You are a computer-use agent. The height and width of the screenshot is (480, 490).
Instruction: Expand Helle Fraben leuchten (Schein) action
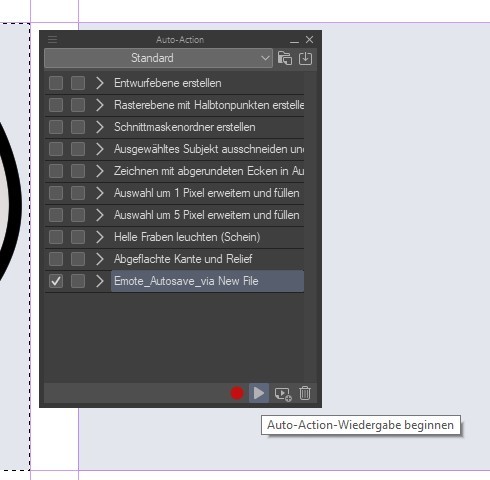click(99, 237)
